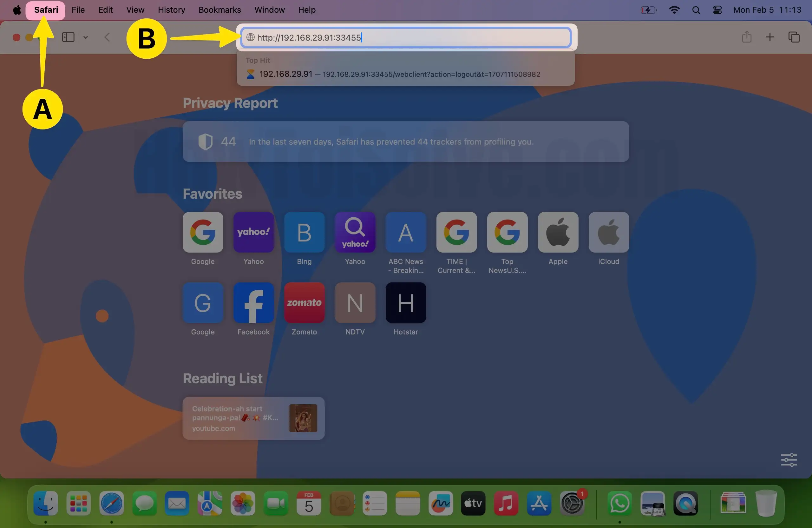Open the Bookmarks menu
The height and width of the screenshot is (528, 812).
click(219, 10)
